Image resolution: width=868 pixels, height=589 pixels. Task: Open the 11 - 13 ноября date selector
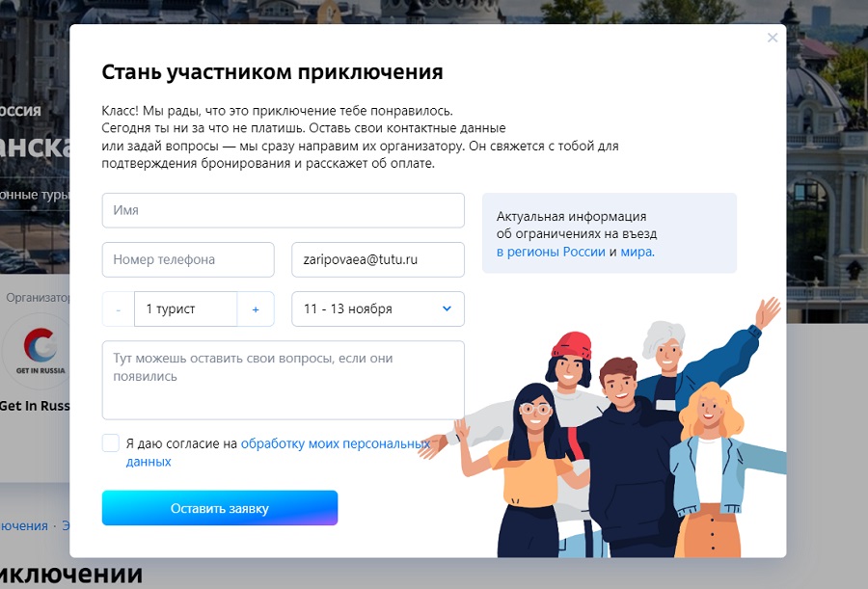click(377, 308)
